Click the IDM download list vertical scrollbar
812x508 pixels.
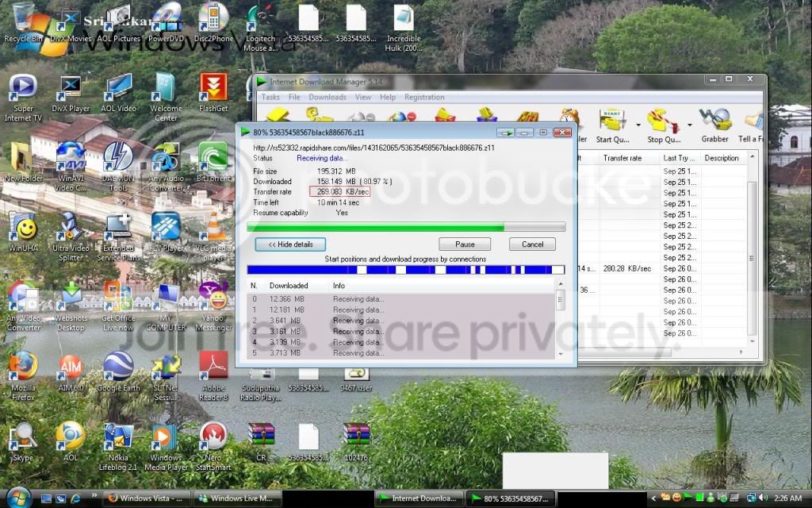click(752, 249)
